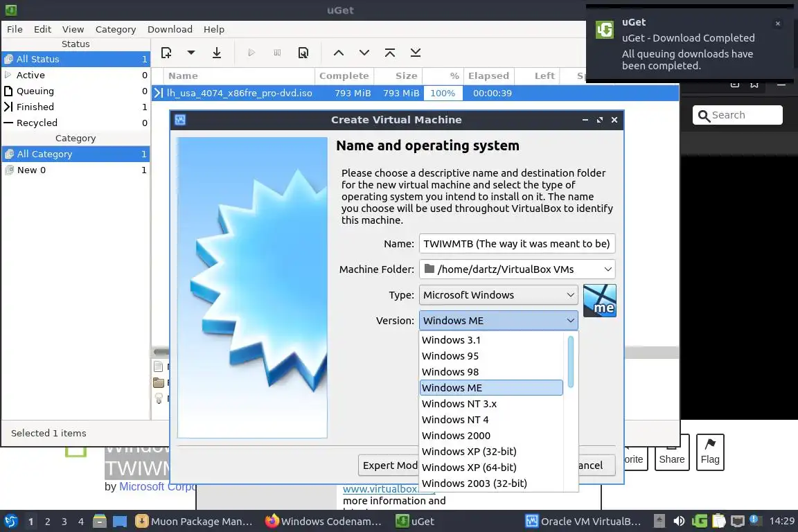Click the move down arrow icon

pyautogui.click(x=364, y=53)
